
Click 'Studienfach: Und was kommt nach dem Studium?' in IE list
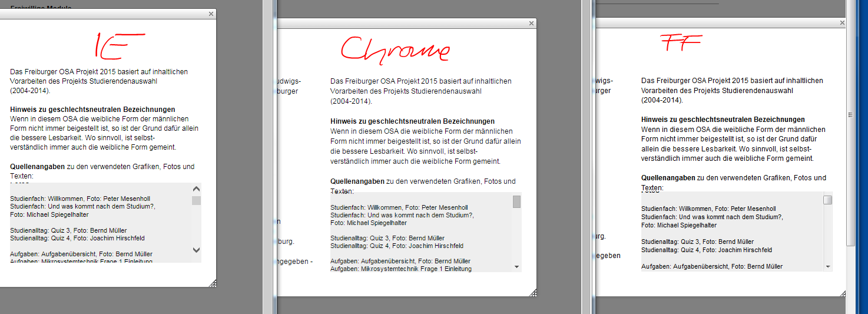[x=82, y=207]
